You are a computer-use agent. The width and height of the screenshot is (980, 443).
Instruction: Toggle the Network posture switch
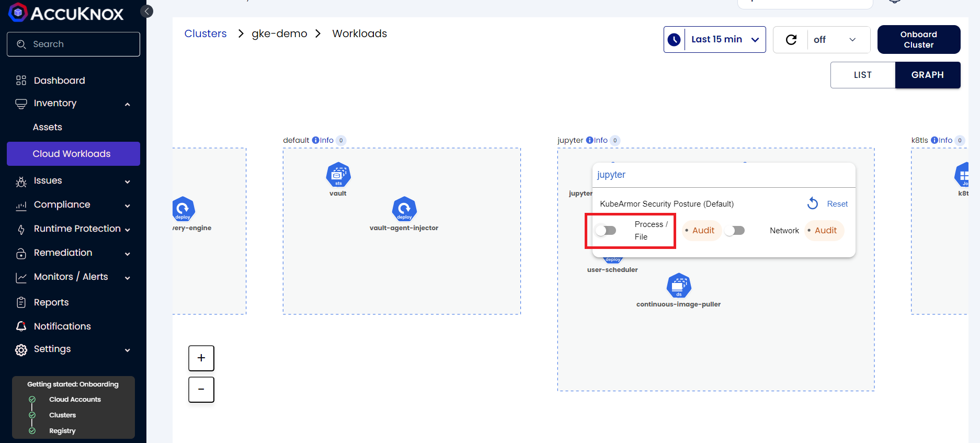click(x=735, y=231)
